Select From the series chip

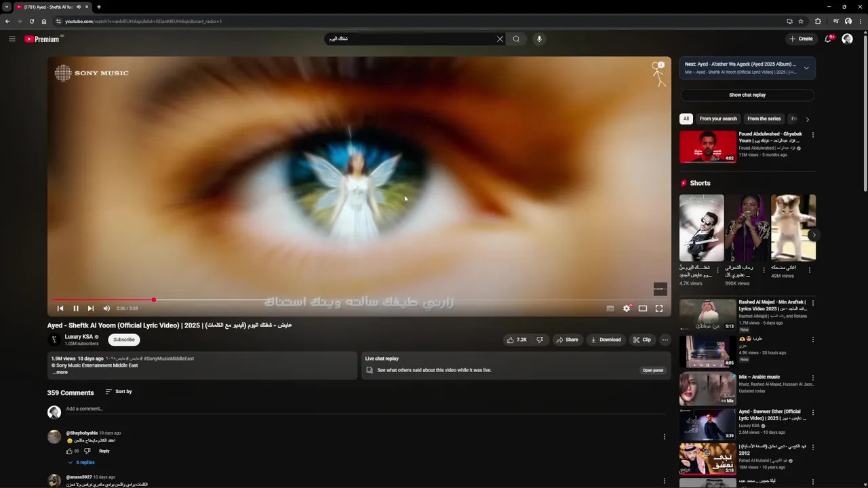[x=764, y=119]
